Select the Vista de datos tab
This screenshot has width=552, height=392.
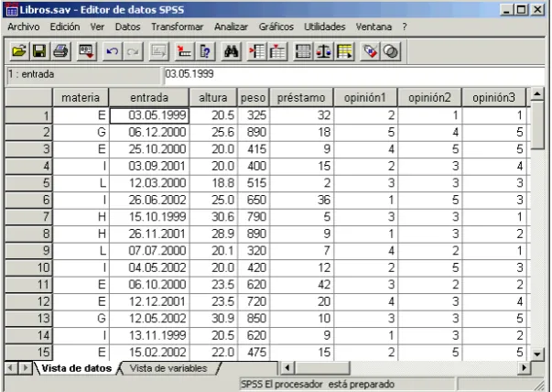click(76, 368)
